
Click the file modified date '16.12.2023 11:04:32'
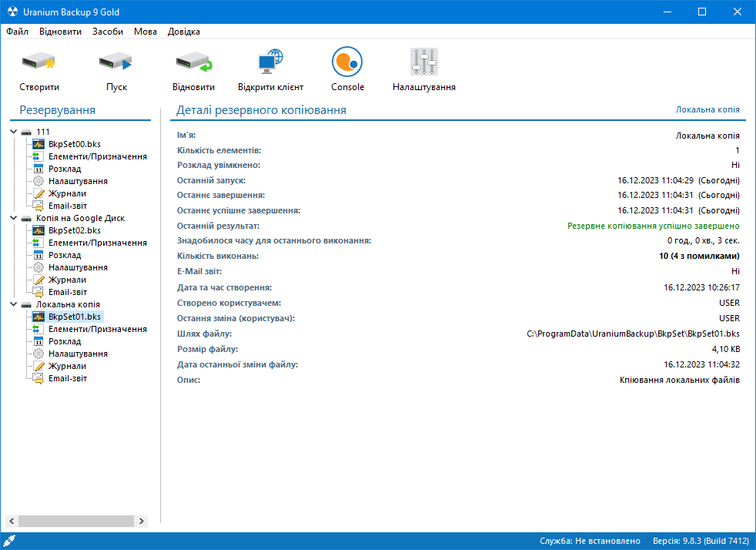pyautogui.click(x=701, y=364)
